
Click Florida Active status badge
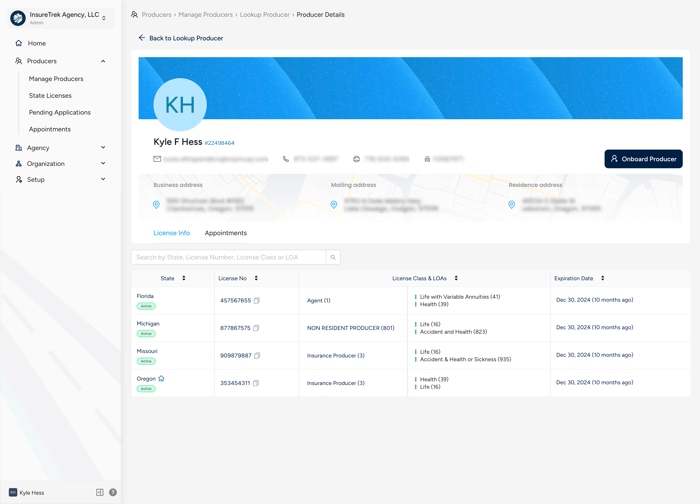tap(146, 306)
